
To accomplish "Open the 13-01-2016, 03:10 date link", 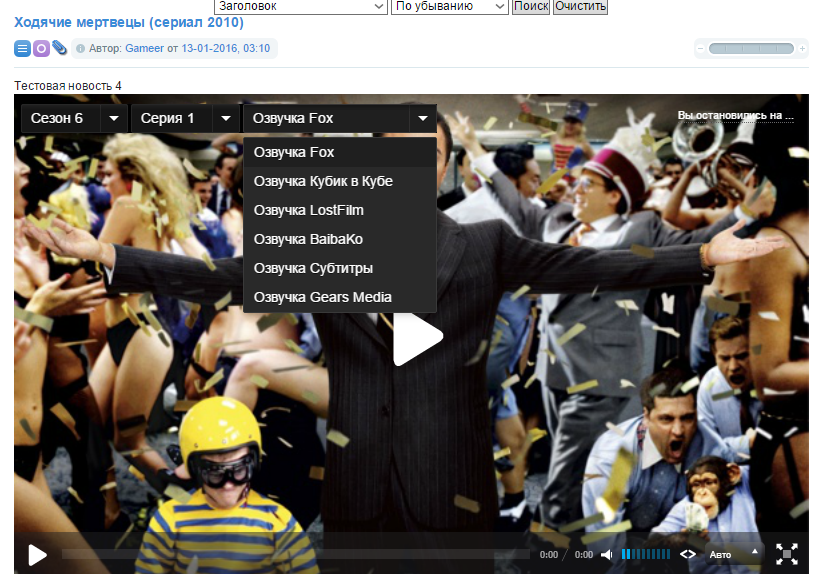I will coord(226,48).
